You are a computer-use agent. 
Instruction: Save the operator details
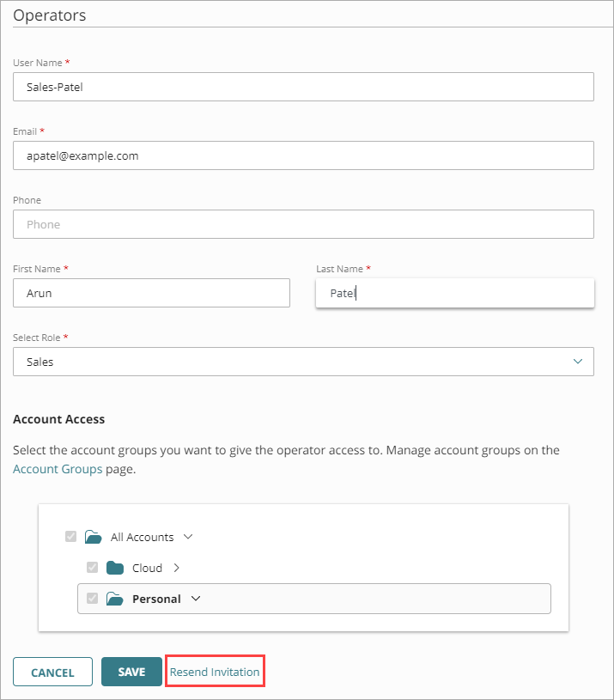pyautogui.click(x=131, y=671)
